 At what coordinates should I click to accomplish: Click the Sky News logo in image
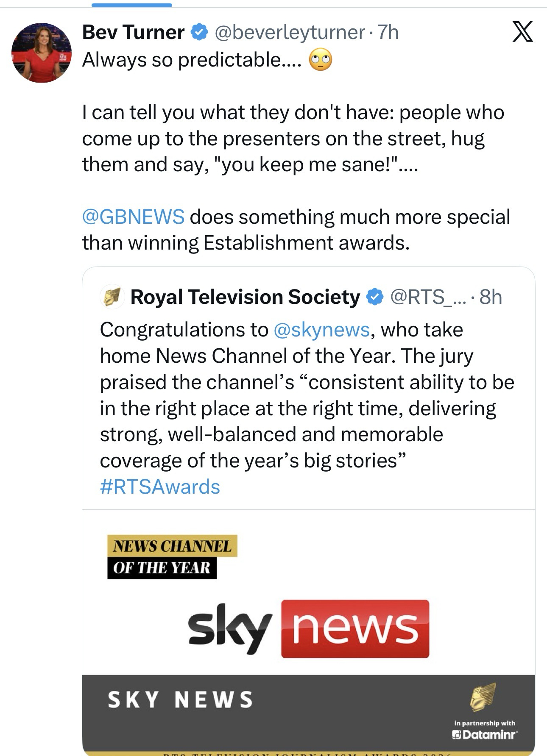308,629
